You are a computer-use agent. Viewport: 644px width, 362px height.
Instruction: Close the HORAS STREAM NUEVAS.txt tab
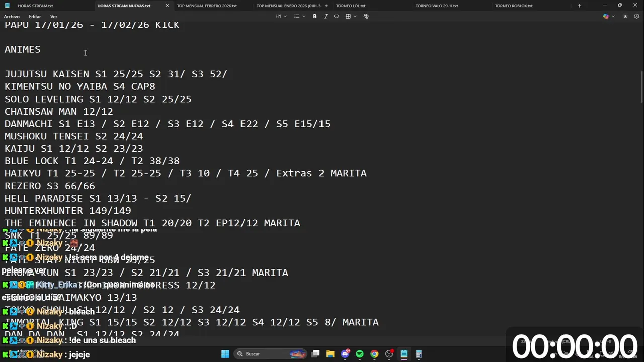tap(167, 6)
